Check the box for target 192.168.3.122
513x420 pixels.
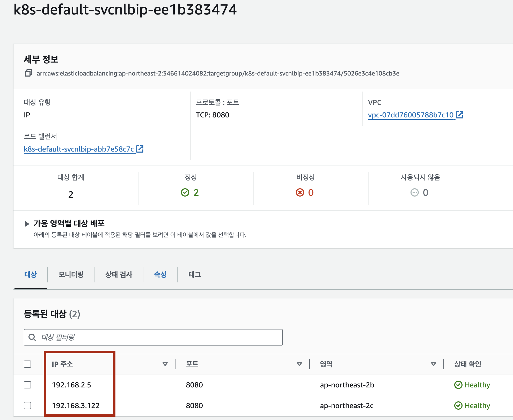click(x=27, y=406)
